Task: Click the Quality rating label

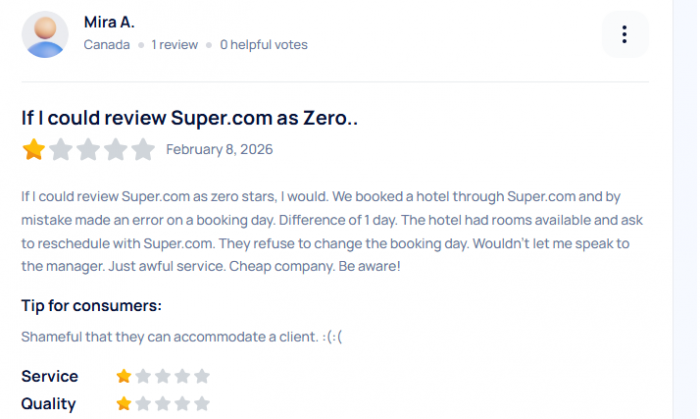Action: click(49, 404)
